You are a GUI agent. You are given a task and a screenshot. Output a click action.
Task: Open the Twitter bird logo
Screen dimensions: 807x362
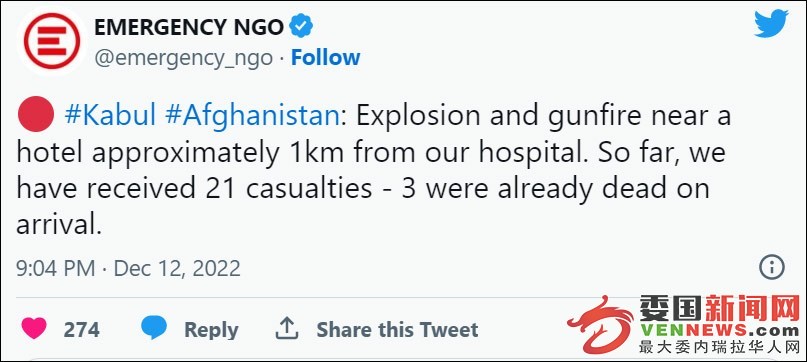pyautogui.click(x=771, y=25)
